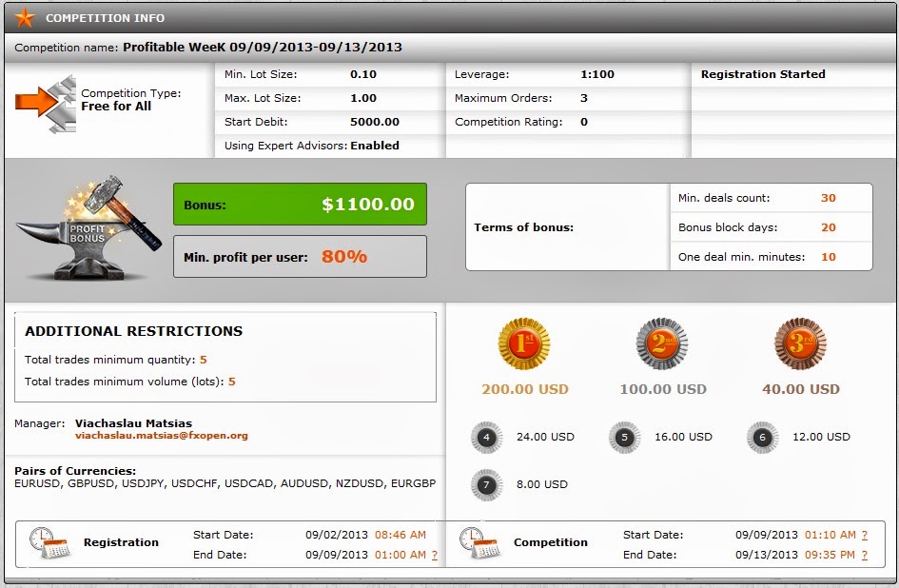Click help mark beside Competition End Date

pos(865,556)
